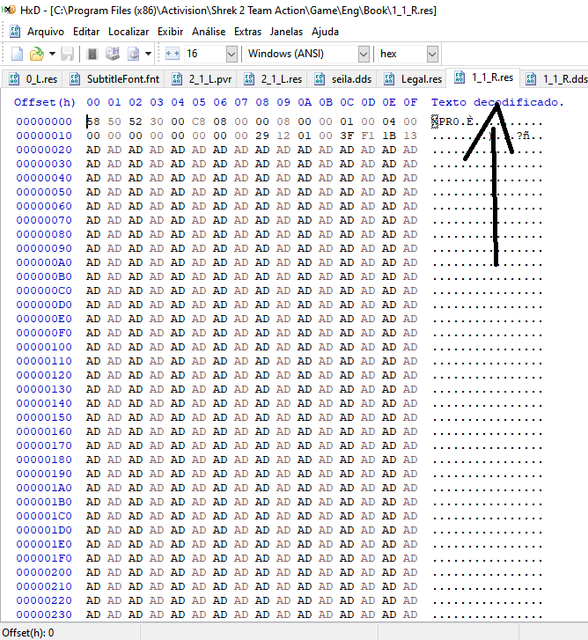Click the Open disk icon
This screenshot has width=588, height=640.
tap(112, 54)
